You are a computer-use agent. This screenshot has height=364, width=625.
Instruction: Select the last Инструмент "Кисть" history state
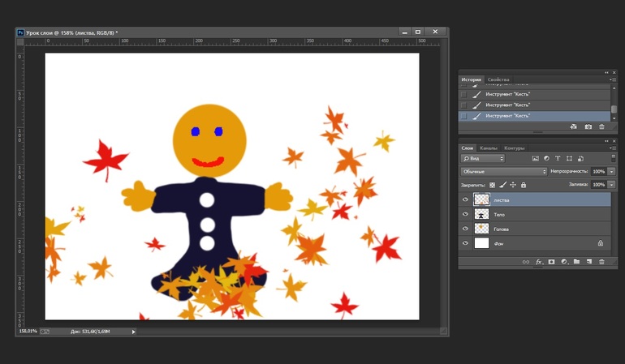point(507,116)
